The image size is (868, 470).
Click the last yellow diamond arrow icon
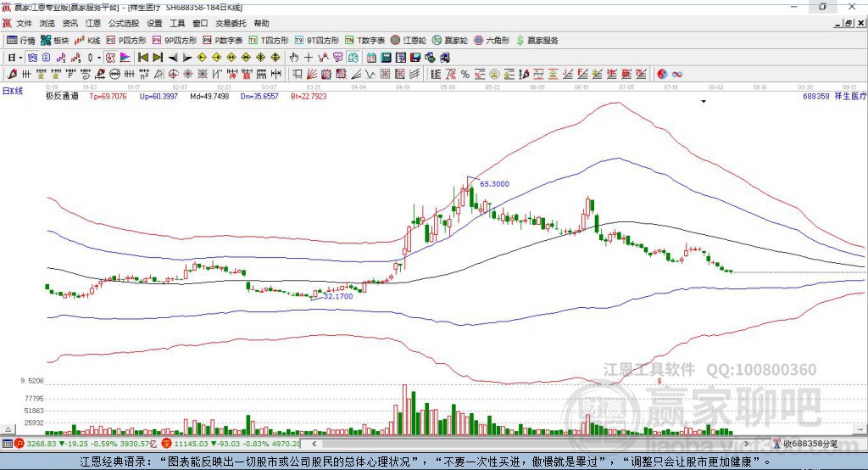tap(275, 58)
